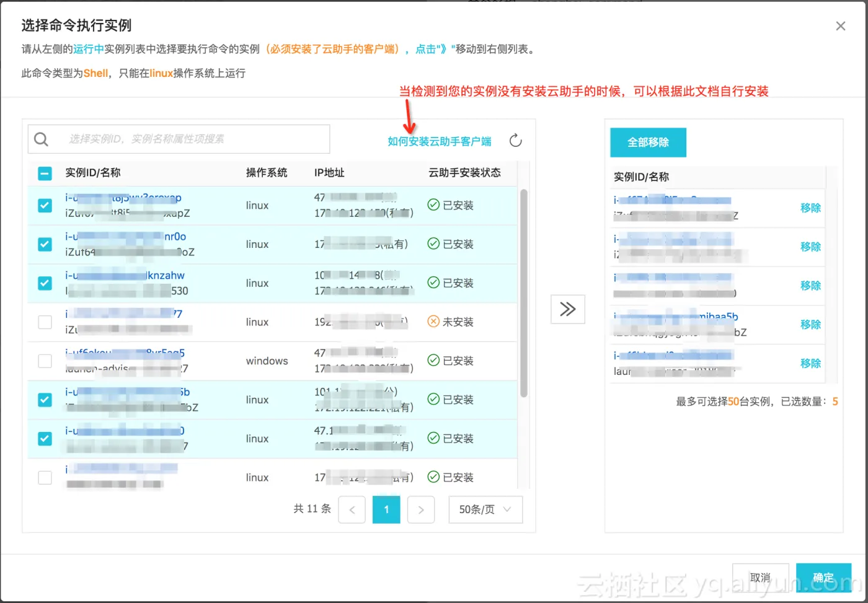
Task: Check the last visible instance row checkbox
Action: click(45, 477)
